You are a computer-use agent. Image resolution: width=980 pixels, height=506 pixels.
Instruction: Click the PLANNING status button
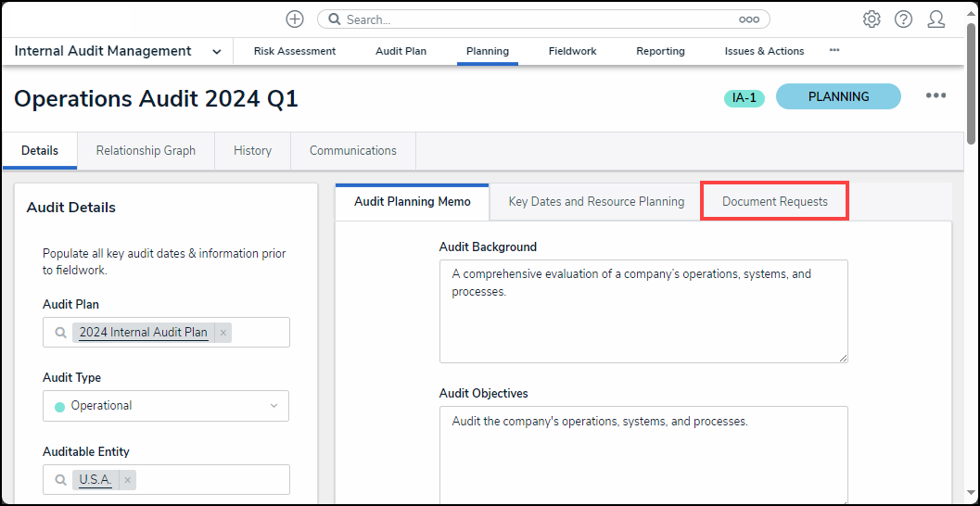click(x=838, y=96)
